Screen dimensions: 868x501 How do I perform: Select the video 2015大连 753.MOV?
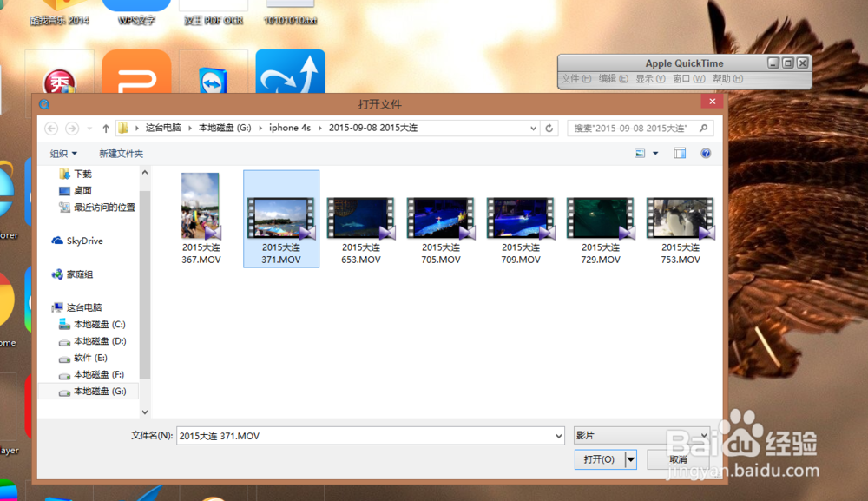[681, 232]
